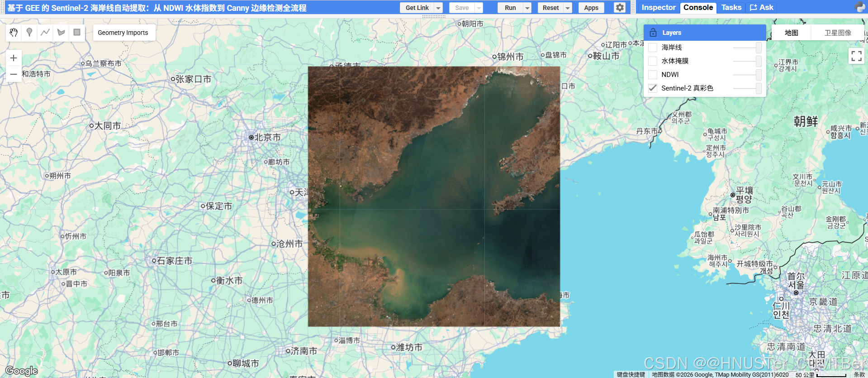Click the 50 公里 map scale

821,374
